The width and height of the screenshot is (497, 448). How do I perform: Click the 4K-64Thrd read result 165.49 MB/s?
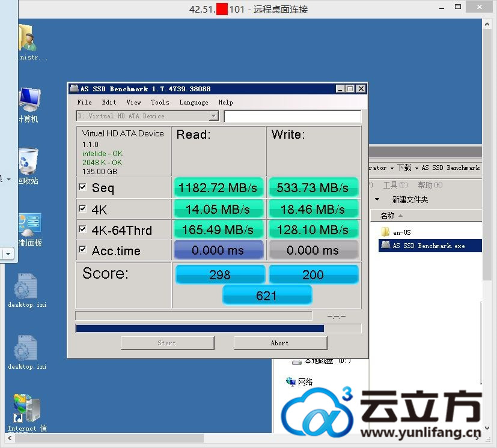218,229
